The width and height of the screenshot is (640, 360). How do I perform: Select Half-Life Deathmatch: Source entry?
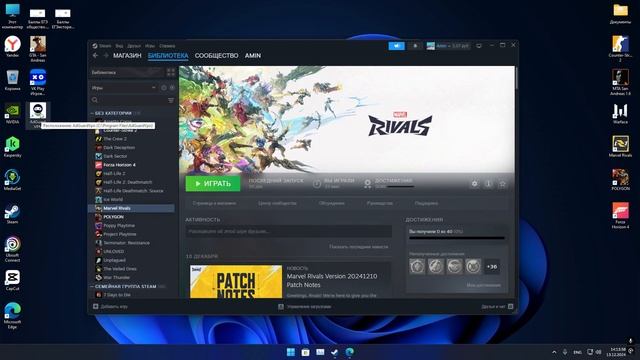133,191
